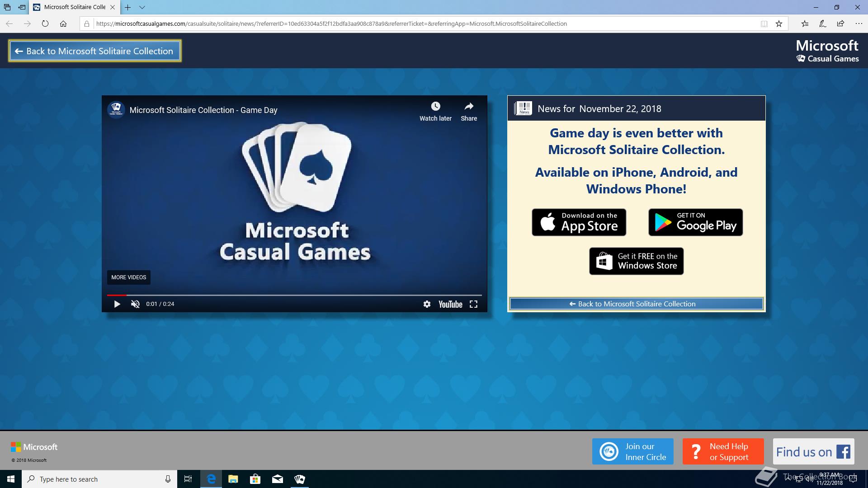868x488 pixels.
Task: Click the Watch later clock icon
Action: [x=435, y=106]
